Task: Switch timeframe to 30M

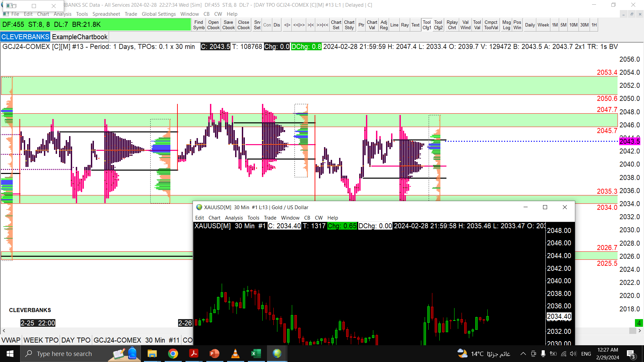Action: pos(584,25)
